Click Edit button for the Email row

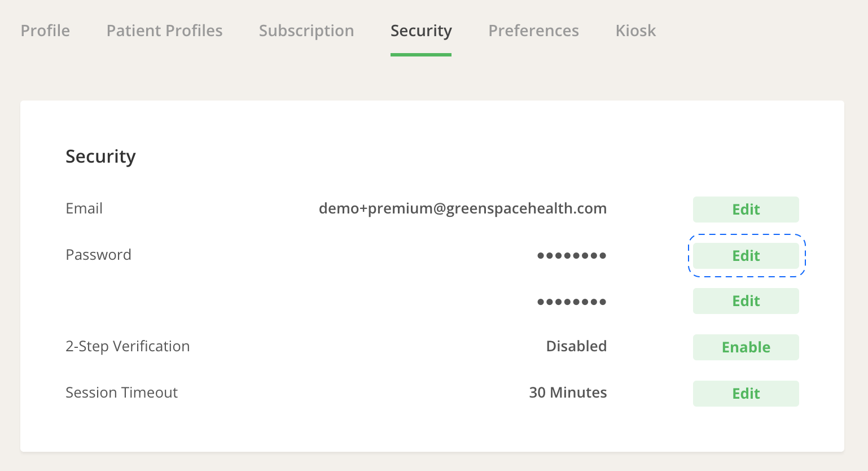coord(746,210)
